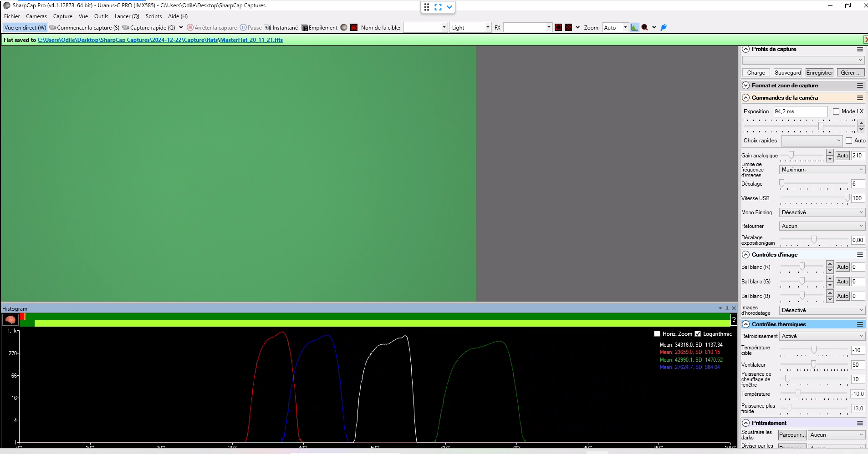This screenshot has width=868, height=454.
Task: Collapse the Commandes de la caméra section
Action: (x=745, y=98)
